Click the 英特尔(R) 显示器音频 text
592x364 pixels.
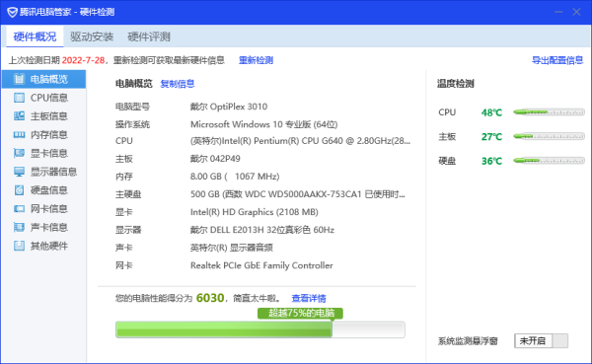coord(232,248)
